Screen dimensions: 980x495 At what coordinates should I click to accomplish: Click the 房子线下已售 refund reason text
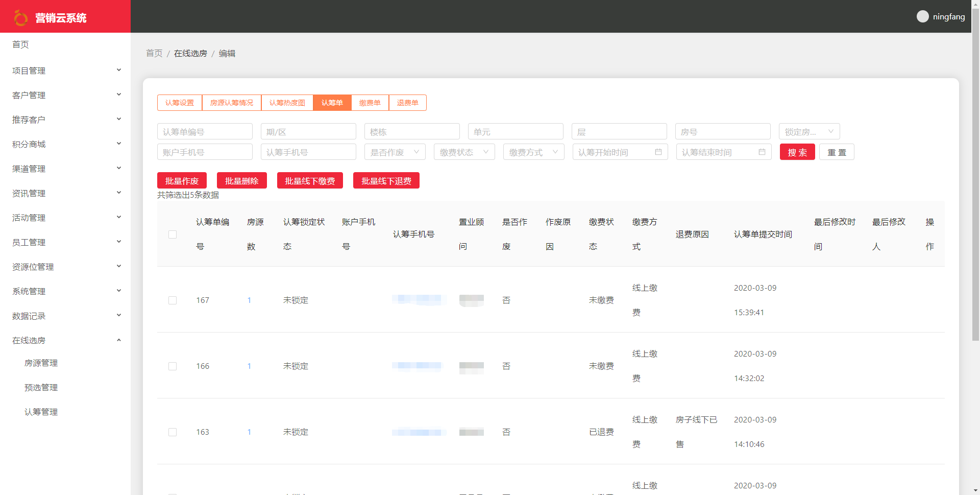click(696, 432)
